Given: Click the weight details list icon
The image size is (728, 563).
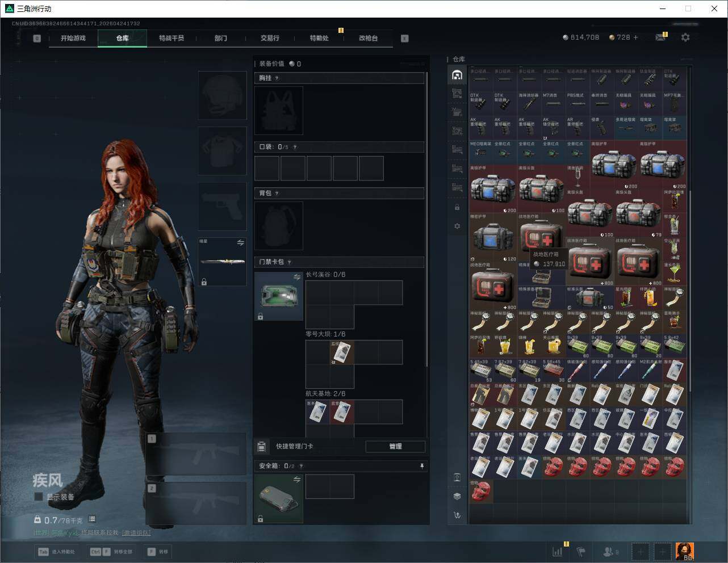Looking at the screenshot, I should (x=92, y=519).
